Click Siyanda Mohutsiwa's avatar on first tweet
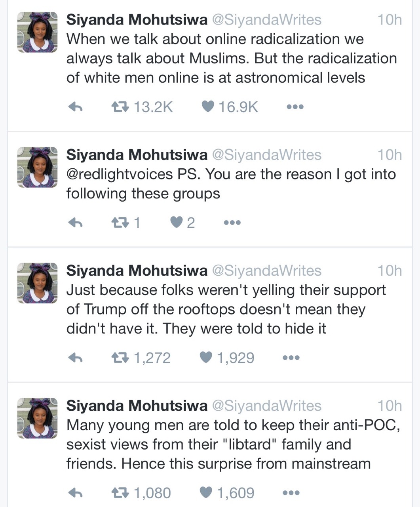 [x=38, y=32]
